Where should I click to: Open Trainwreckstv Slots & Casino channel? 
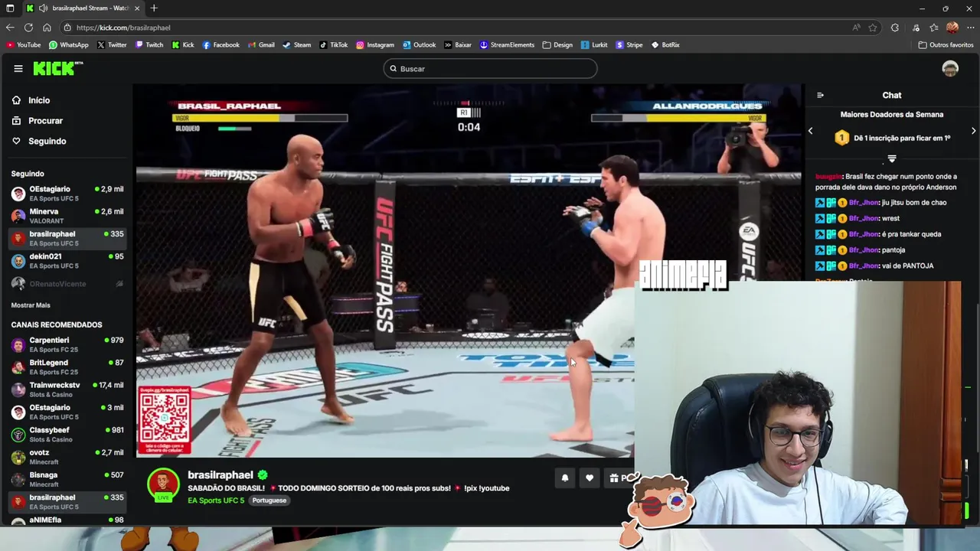click(x=67, y=390)
